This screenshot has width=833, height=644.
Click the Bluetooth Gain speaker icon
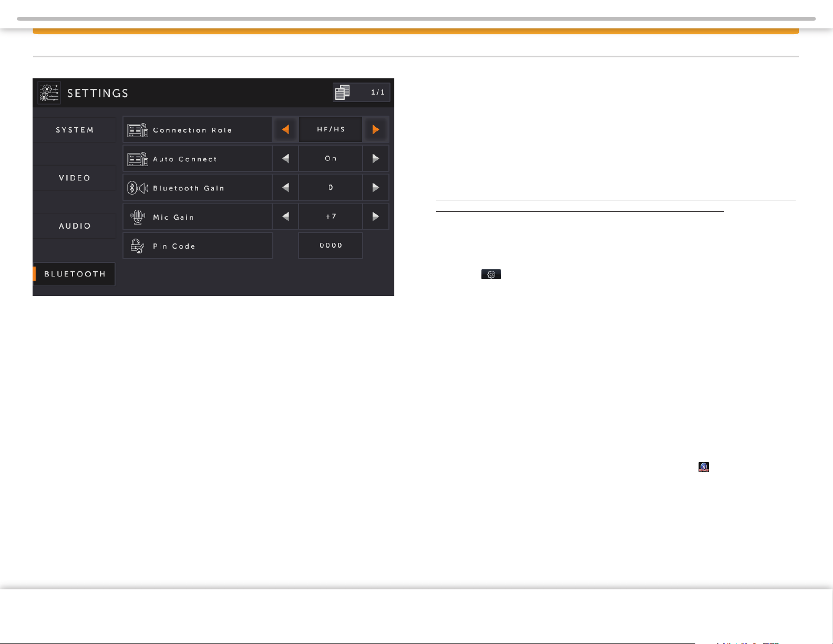coord(138,188)
